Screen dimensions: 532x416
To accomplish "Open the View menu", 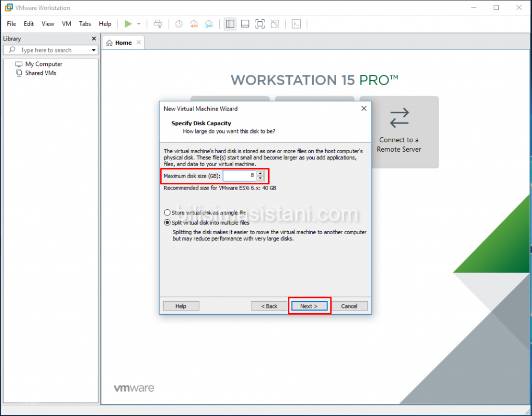I will (48, 24).
